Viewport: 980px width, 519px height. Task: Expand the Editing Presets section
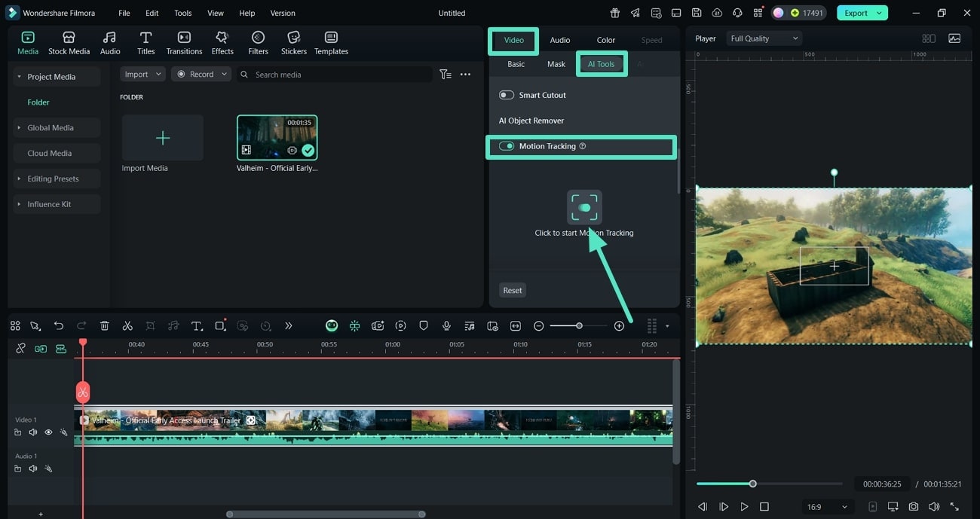[20, 179]
